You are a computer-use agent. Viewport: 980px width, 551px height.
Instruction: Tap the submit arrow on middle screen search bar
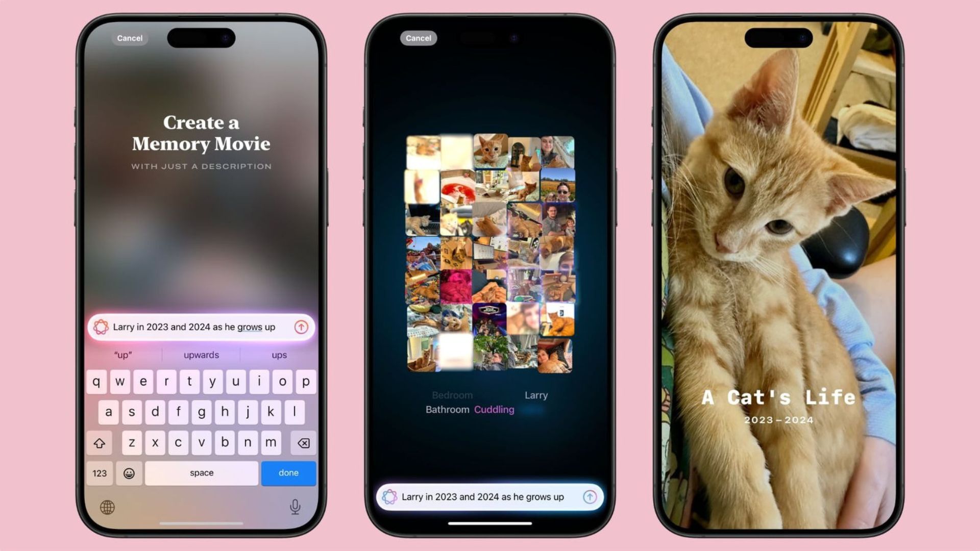[590, 496]
